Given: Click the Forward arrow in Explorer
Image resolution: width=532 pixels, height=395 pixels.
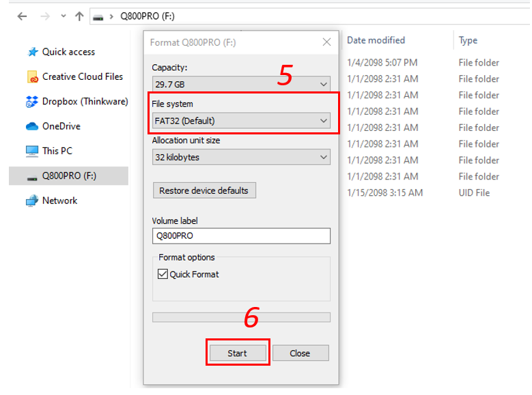Looking at the screenshot, I should click(45, 16).
